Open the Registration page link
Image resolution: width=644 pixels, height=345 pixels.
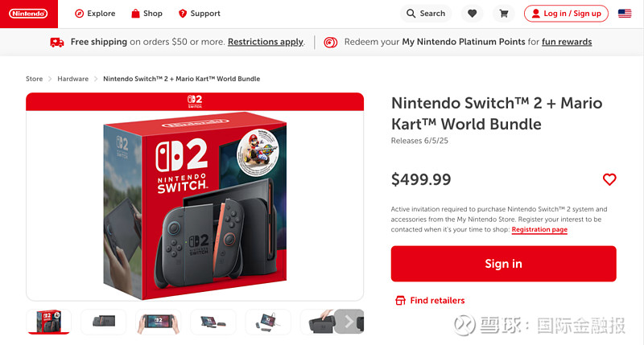[539, 230]
